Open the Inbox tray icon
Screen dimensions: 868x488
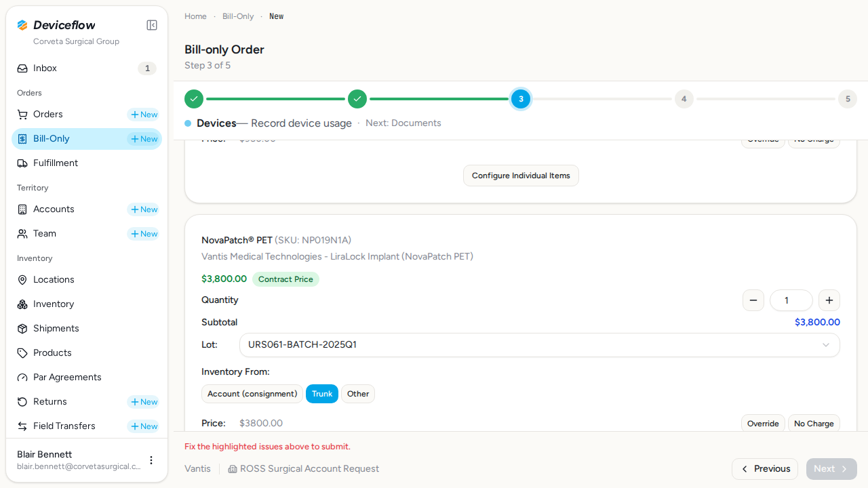(22, 68)
